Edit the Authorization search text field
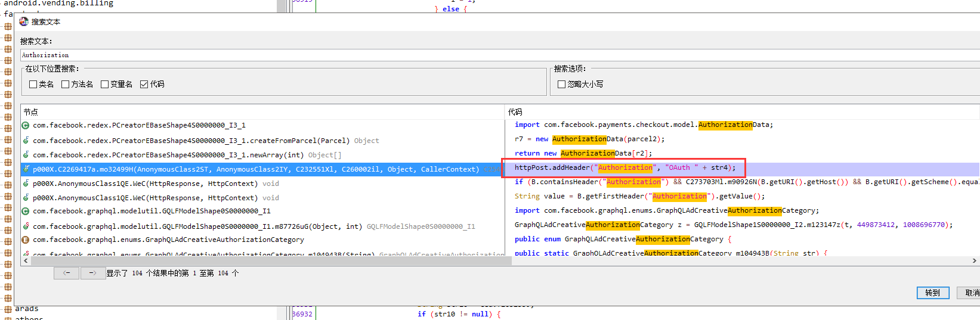Image resolution: width=980 pixels, height=320 pixels. [500, 55]
